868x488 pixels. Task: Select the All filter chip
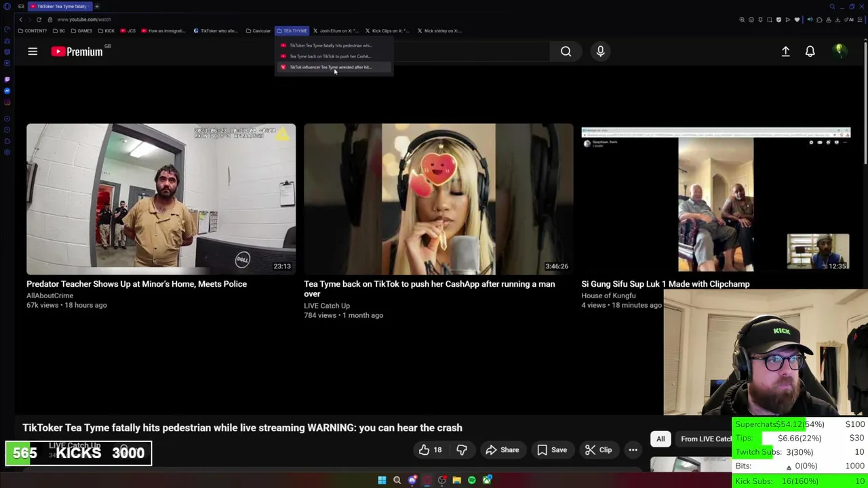pyautogui.click(x=660, y=439)
